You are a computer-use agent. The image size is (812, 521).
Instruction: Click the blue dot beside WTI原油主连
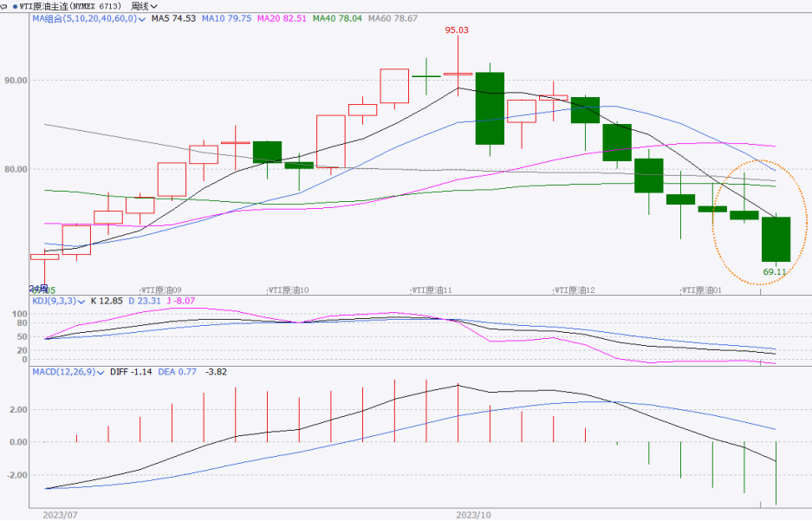15,6
